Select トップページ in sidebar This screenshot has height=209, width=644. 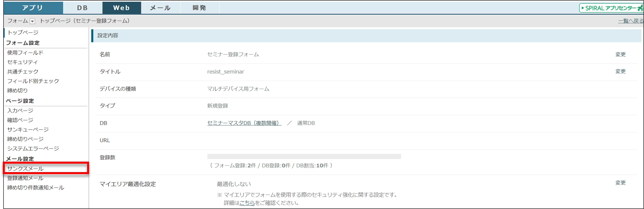coord(23,32)
